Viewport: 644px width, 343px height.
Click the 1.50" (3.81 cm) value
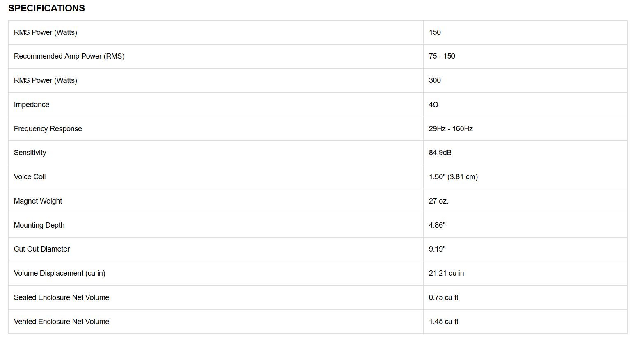[x=453, y=177]
